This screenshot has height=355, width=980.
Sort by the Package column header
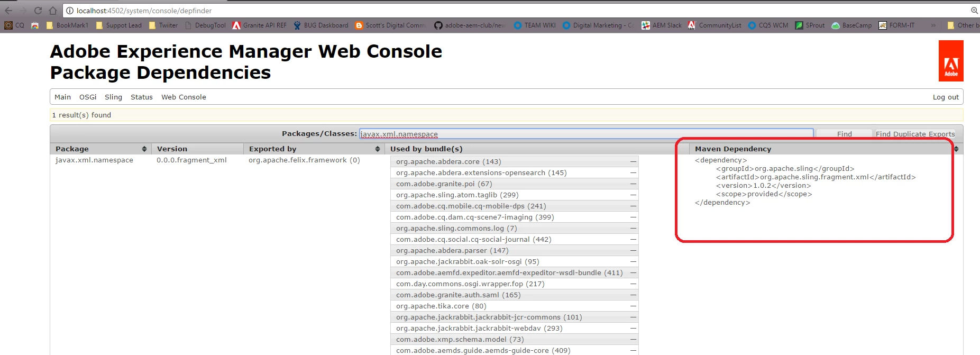(100, 149)
